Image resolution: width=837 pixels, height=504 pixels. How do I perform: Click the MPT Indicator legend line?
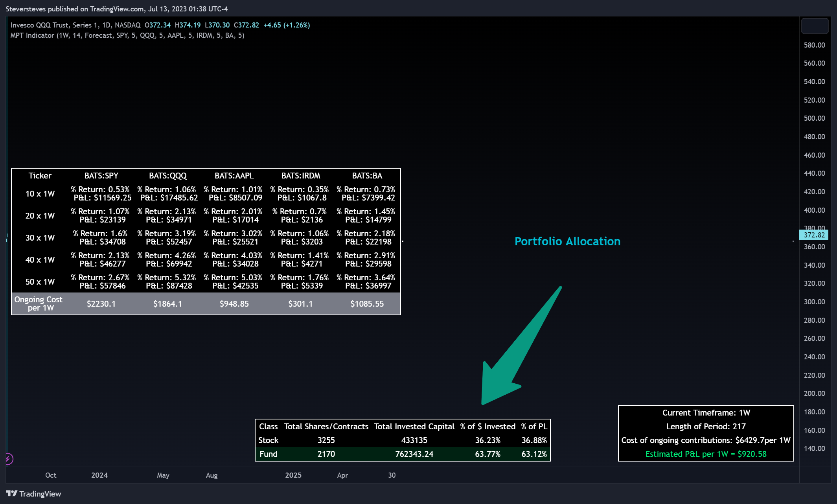[x=127, y=35]
